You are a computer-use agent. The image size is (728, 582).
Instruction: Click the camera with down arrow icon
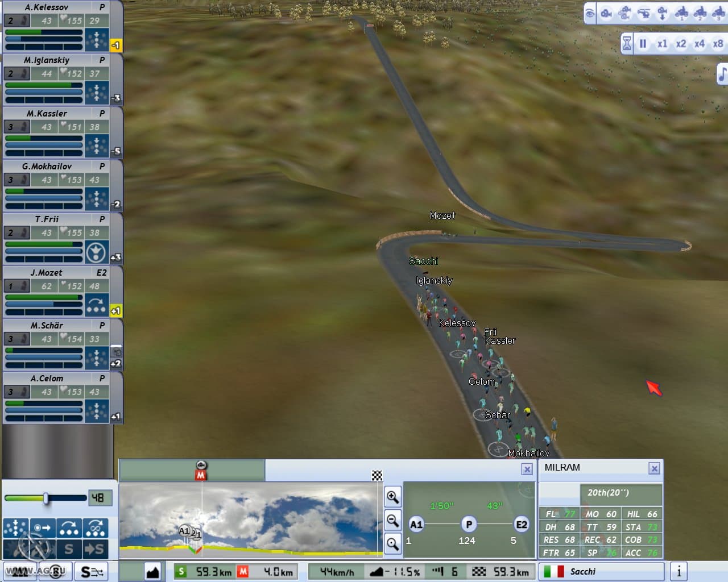663,13
